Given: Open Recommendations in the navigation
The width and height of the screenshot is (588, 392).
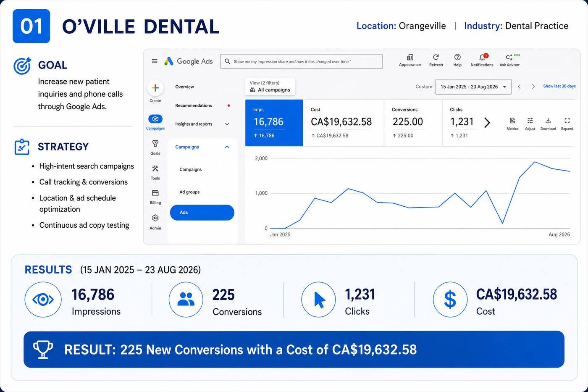Looking at the screenshot, I should pos(194,105).
